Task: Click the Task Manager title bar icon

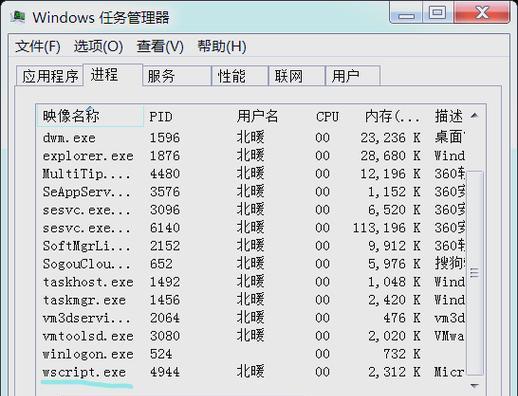Action: click(18, 16)
